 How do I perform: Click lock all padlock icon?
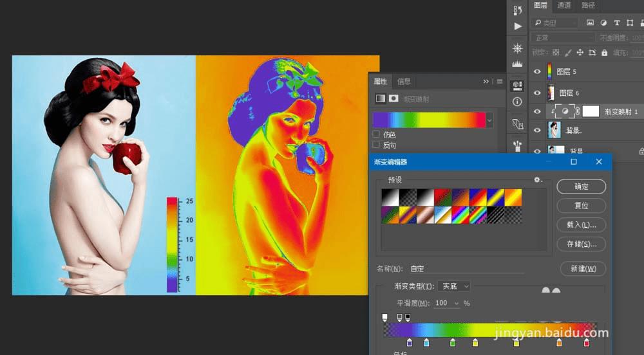click(x=604, y=53)
